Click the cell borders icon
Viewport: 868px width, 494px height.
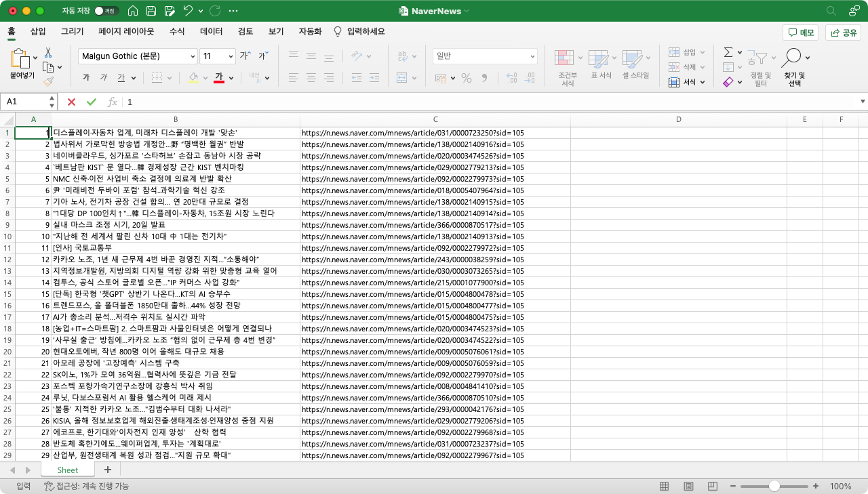[x=157, y=78]
